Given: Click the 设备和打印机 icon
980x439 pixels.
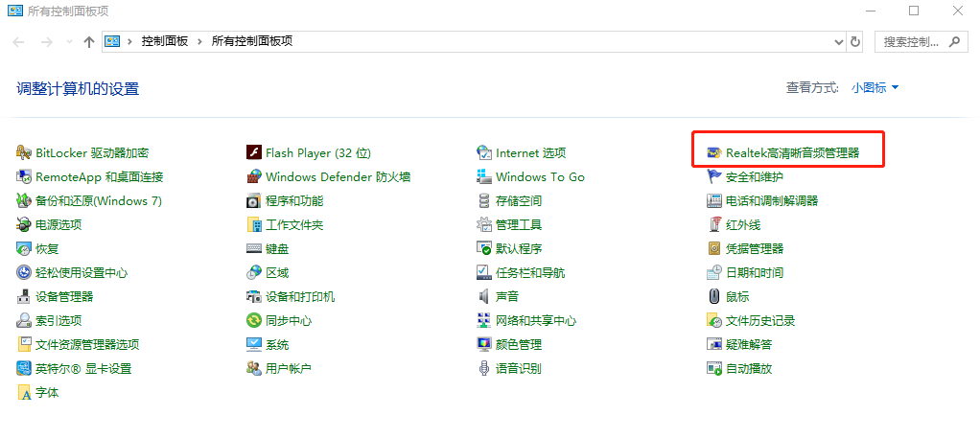Looking at the screenshot, I should tap(254, 296).
